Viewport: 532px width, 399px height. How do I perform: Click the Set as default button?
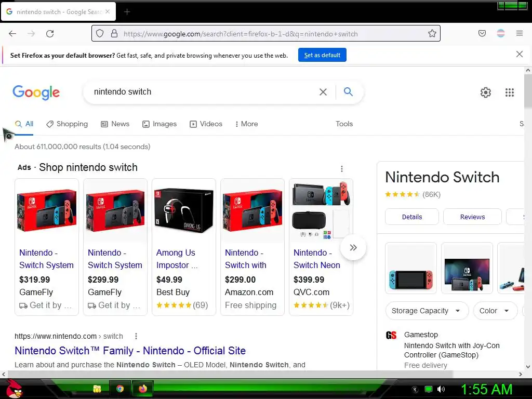[322, 55]
